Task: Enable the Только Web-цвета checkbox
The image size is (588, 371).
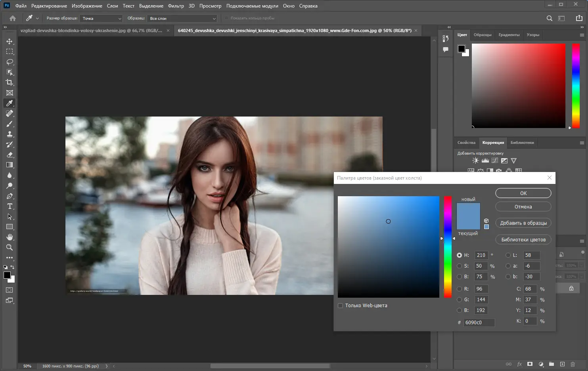Action: tap(340, 306)
